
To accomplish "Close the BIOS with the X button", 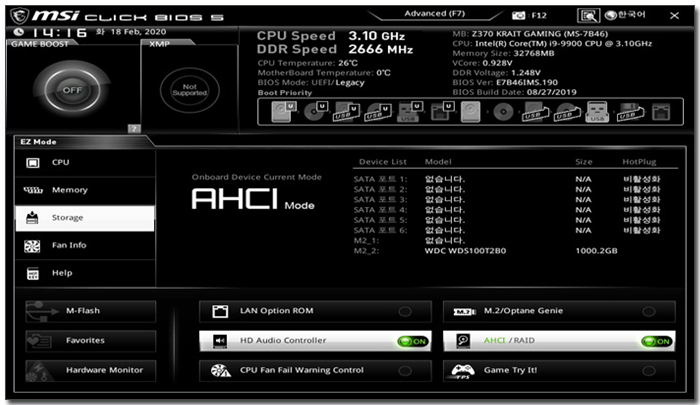I will click(674, 16).
